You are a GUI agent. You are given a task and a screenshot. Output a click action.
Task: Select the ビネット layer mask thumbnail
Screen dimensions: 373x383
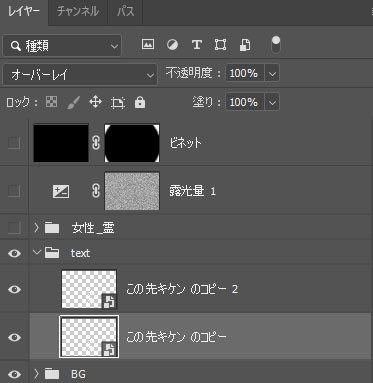(132, 143)
